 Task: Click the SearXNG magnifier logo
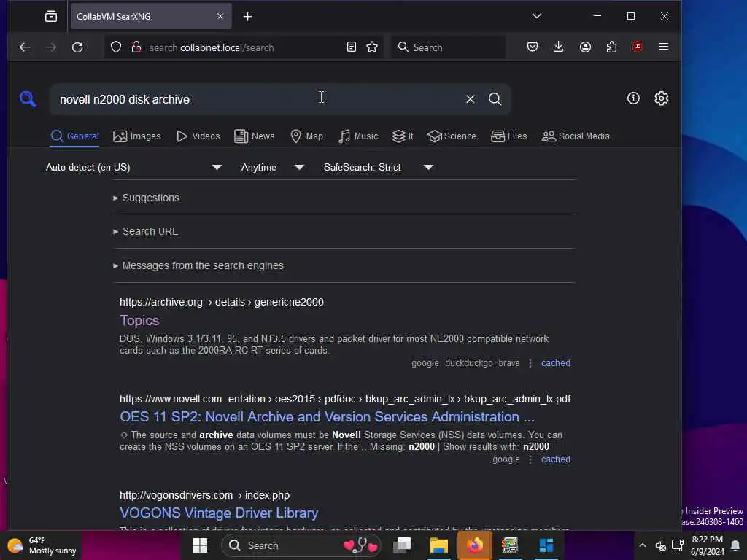28,99
